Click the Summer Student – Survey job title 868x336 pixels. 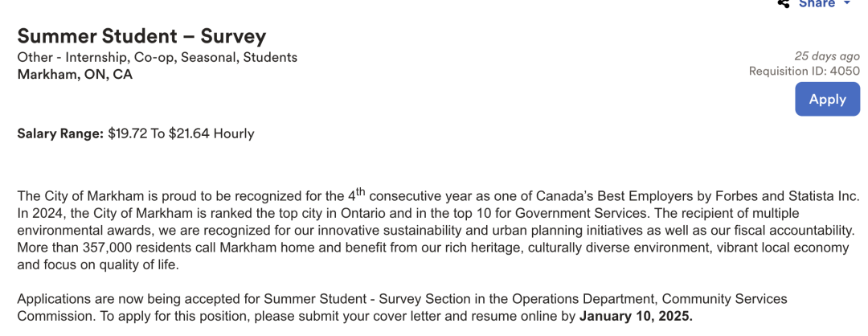coord(141,36)
